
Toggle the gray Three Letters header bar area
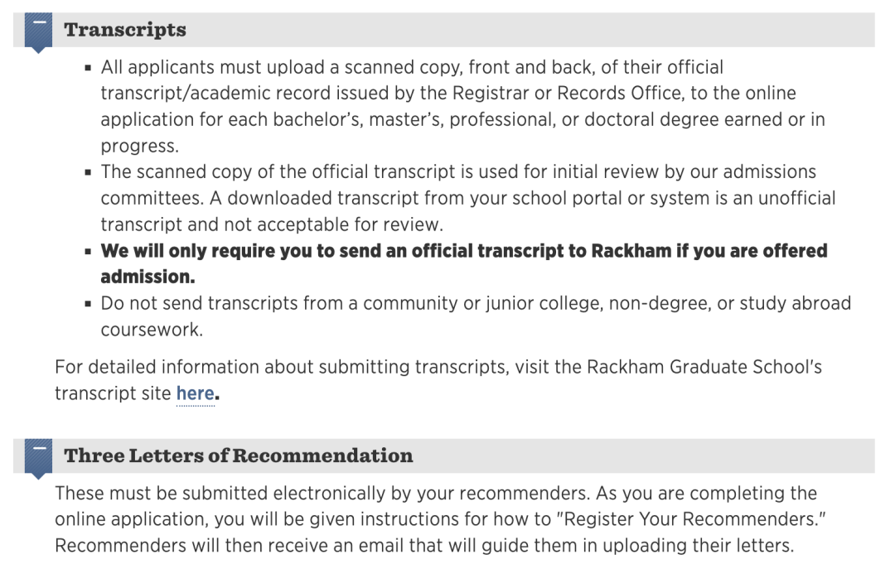pos(444,455)
